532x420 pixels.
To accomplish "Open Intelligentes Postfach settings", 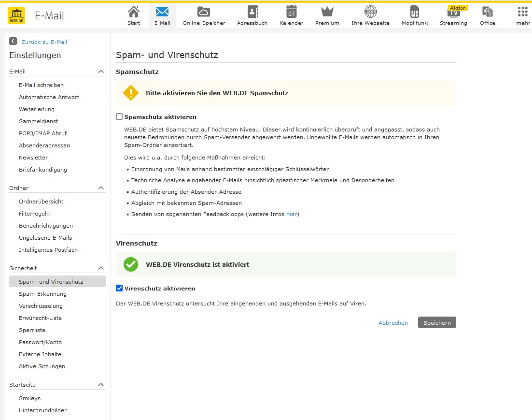I will click(48, 250).
